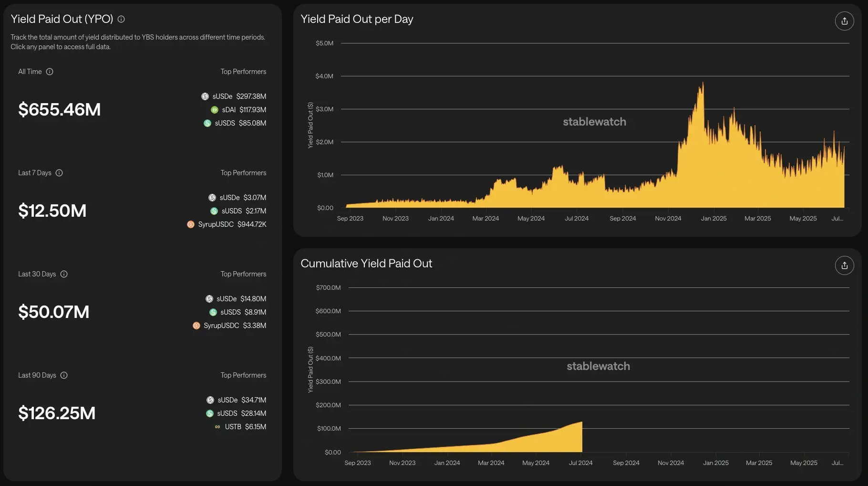Click Nov 2024 label on Yield Paid Out per Day axis
Image resolution: width=868 pixels, height=486 pixels.
(668, 219)
